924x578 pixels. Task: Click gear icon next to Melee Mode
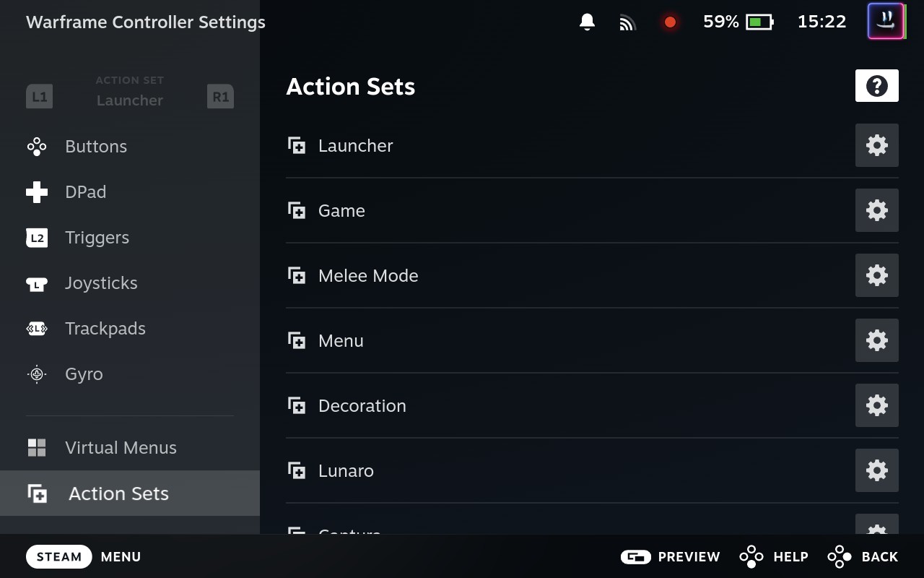[876, 275]
